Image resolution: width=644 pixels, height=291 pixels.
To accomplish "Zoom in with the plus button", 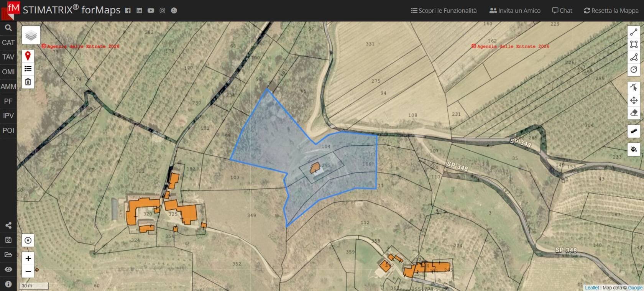I will (28, 258).
